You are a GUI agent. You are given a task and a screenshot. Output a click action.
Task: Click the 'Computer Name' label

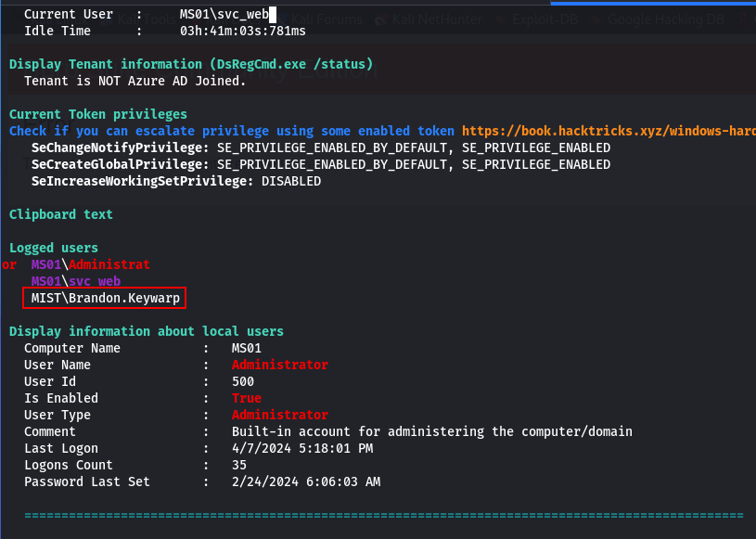72,348
